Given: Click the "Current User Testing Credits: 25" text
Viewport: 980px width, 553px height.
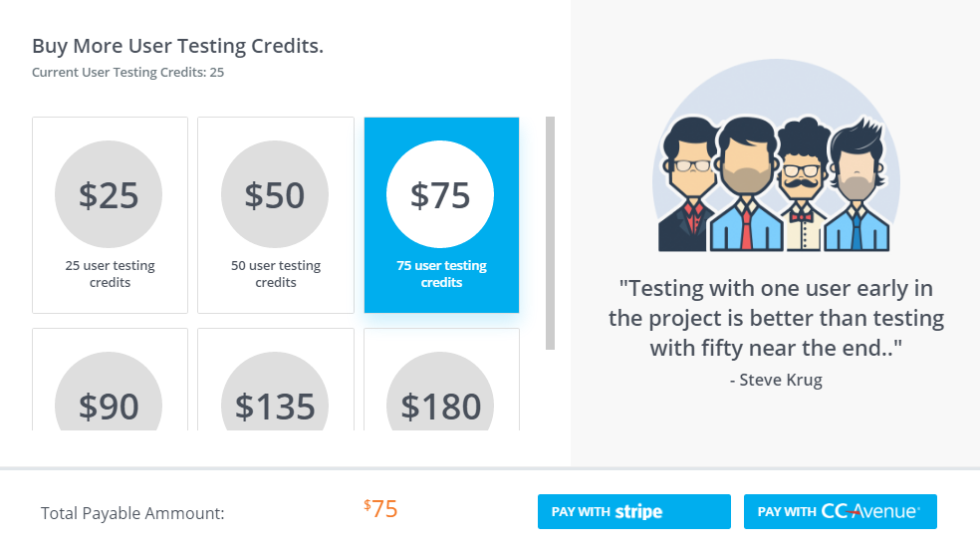Looking at the screenshot, I should coord(127,73).
